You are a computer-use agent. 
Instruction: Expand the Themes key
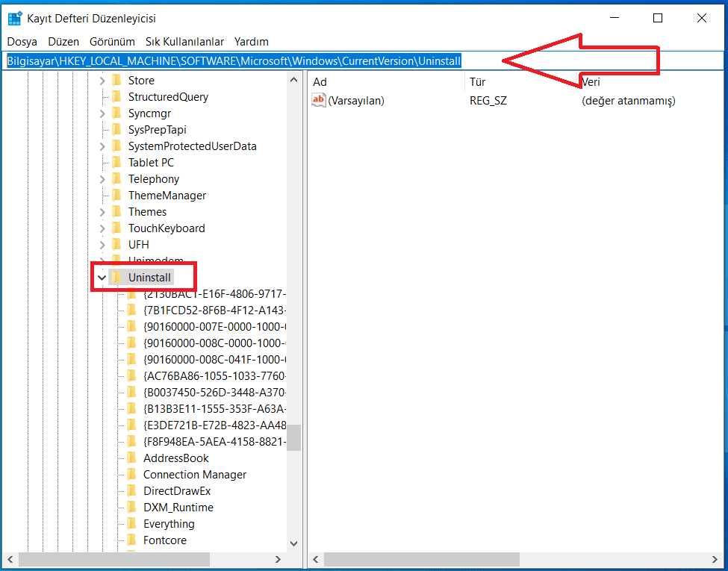point(102,212)
